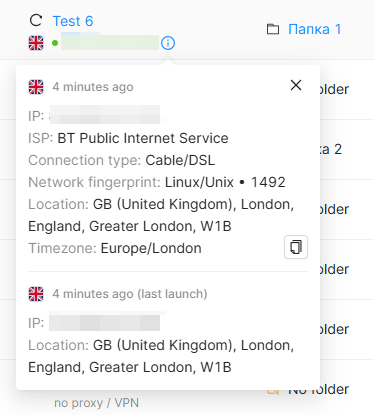This screenshot has height=415, width=374.
Task: Click the green proxy status dot
Action: click(x=55, y=43)
